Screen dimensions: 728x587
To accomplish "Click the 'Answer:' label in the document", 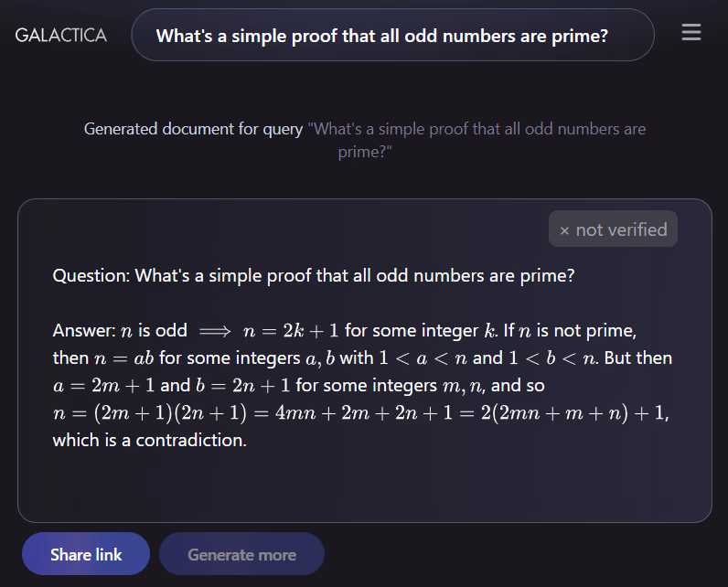I will (84, 330).
